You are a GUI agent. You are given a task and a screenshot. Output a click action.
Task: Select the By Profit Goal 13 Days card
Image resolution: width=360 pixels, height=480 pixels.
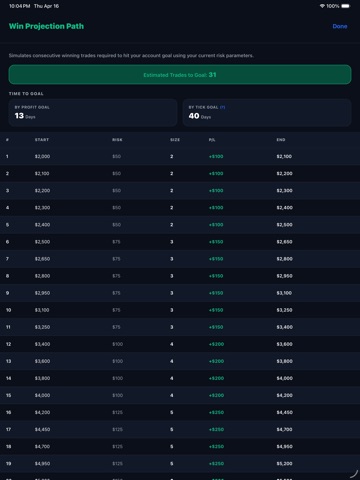coord(93,113)
